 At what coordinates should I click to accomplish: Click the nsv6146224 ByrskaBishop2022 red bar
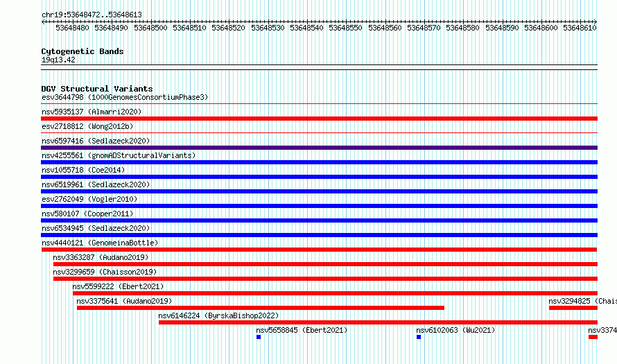378,322
